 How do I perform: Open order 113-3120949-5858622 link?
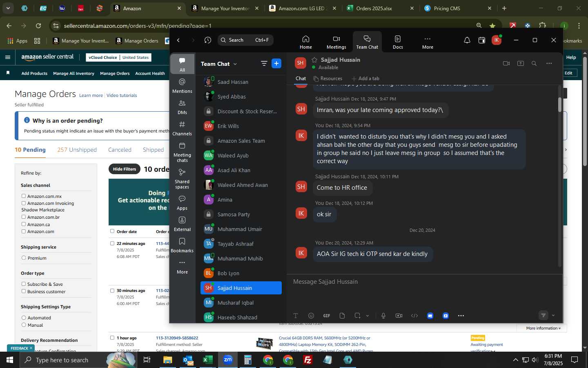[x=177, y=338]
